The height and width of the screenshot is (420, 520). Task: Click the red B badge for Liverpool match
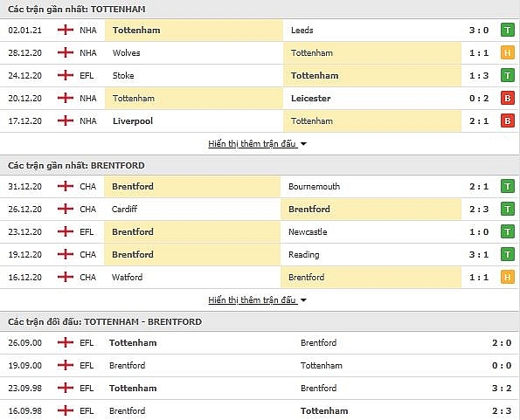508,120
